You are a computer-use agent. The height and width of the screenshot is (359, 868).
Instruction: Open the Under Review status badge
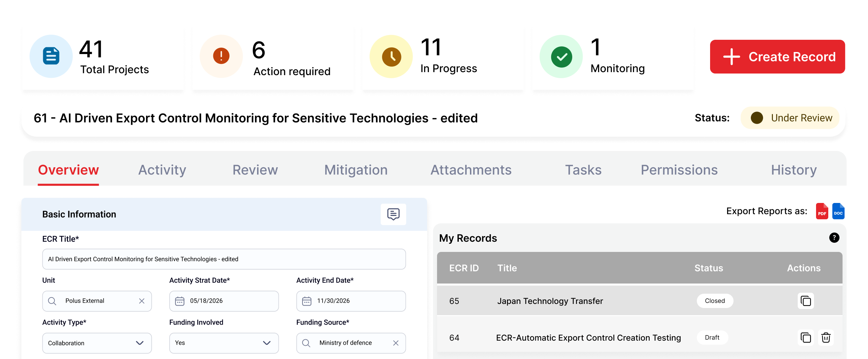[x=790, y=118]
